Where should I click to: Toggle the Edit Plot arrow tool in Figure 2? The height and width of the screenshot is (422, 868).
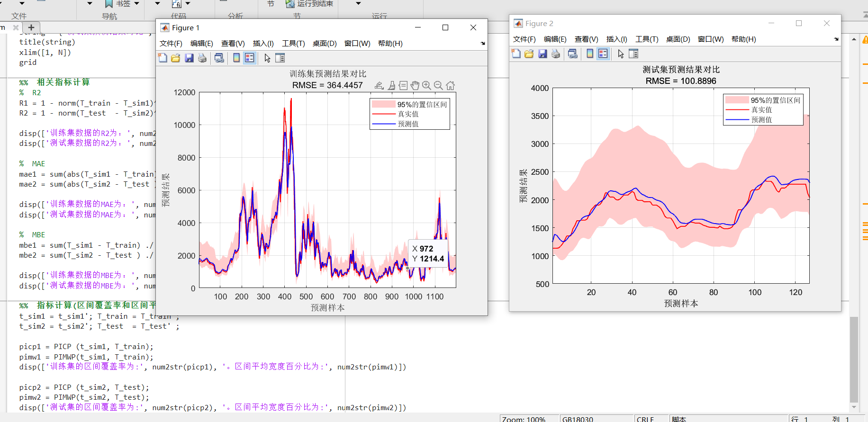click(621, 54)
